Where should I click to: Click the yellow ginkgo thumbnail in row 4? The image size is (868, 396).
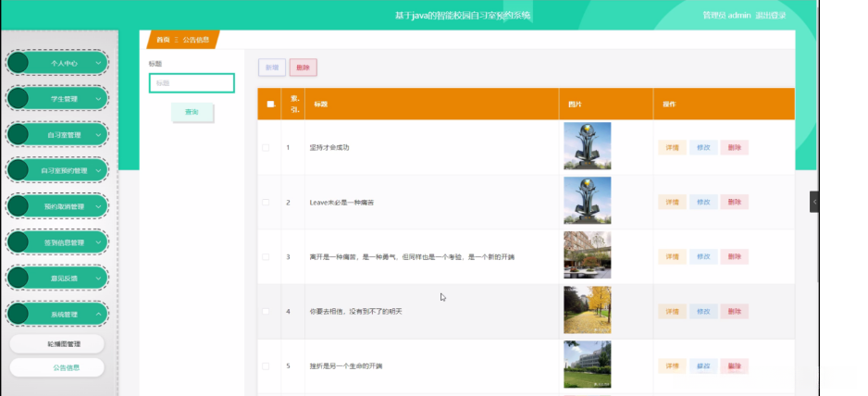point(588,310)
